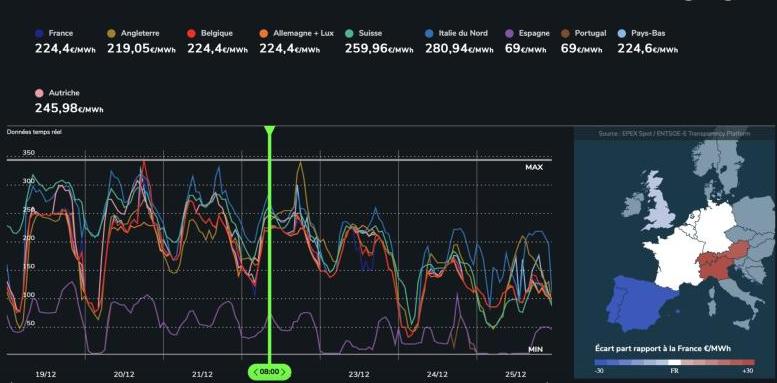This screenshot has height=383, width=777.
Task: Click the 20/12 date on the axis
Action: [x=124, y=374]
